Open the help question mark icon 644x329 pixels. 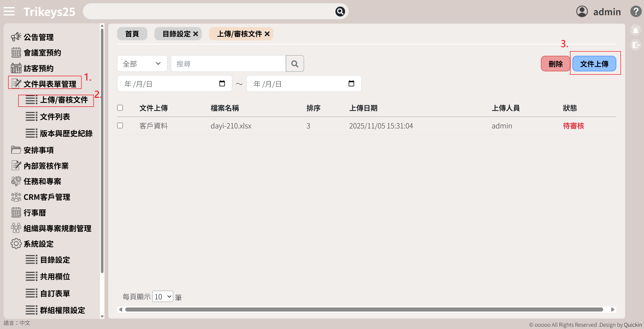636,11
